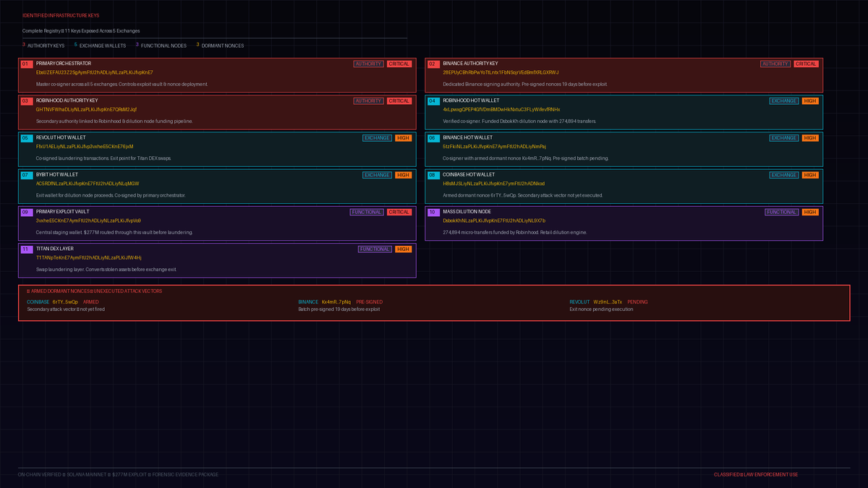Click the Classified Law Enforcement Use footer
Image resolution: width=868 pixels, height=488 pixels.
[x=756, y=474]
